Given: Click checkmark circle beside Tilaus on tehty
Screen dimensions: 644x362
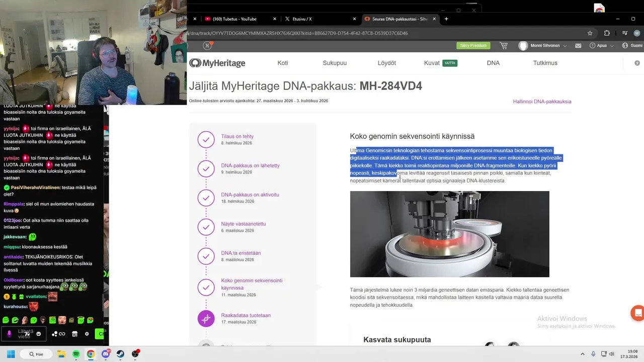Looking at the screenshot, I should pos(206,139).
